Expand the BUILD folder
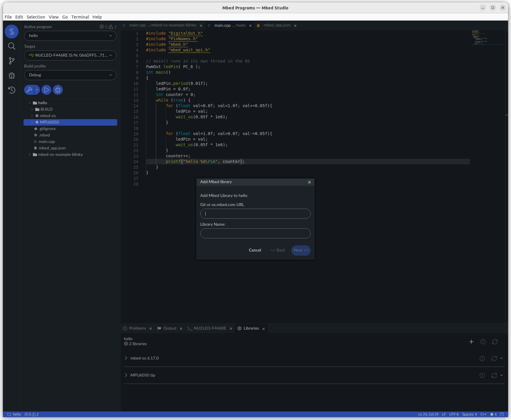 [32, 109]
